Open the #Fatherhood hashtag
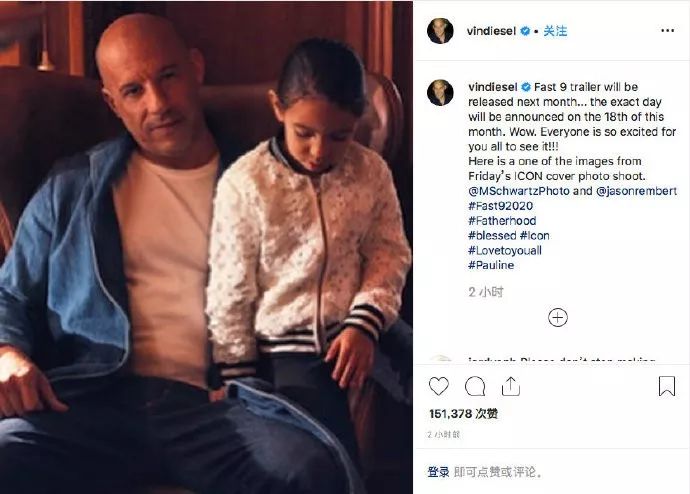 [502, 221]
